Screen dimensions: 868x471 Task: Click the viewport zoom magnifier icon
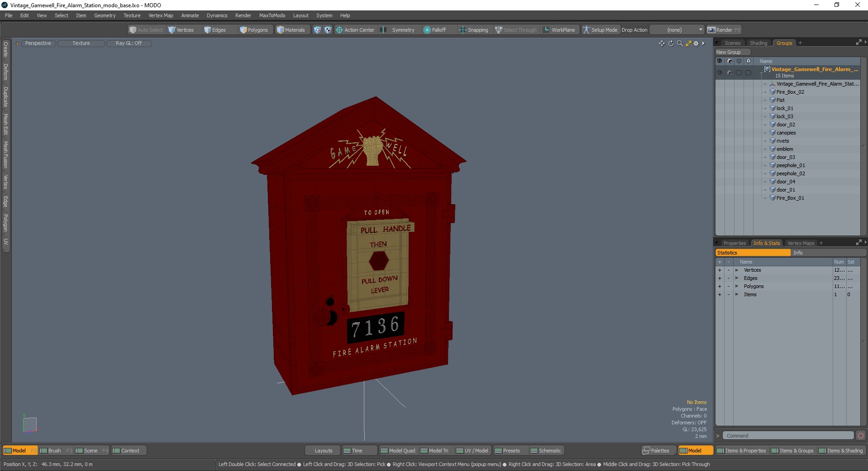click(680, 43)
